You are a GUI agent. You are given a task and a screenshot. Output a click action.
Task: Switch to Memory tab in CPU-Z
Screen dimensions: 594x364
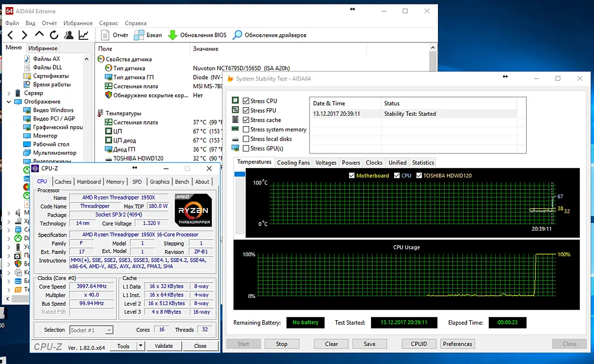[x=115, y=182]
